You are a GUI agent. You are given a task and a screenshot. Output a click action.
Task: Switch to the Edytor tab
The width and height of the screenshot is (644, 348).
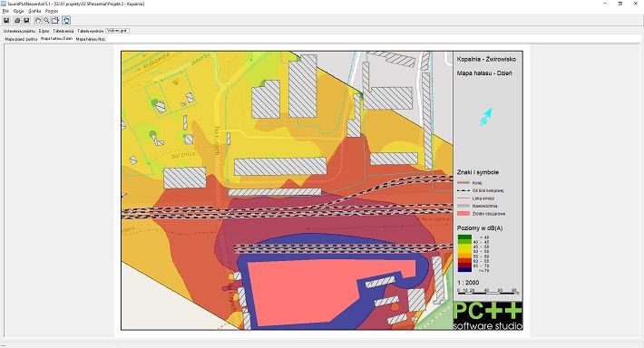(44, 31)
